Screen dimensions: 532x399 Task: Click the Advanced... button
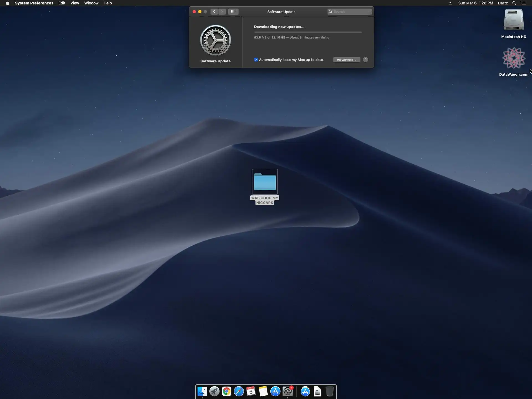pyautogui.click(x=346, y=60)
